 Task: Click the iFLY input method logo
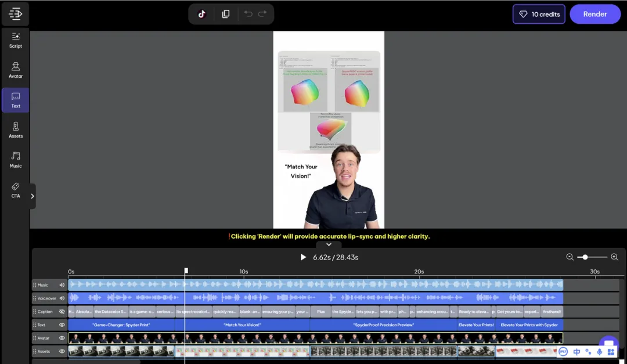click(x=563, y=352)
